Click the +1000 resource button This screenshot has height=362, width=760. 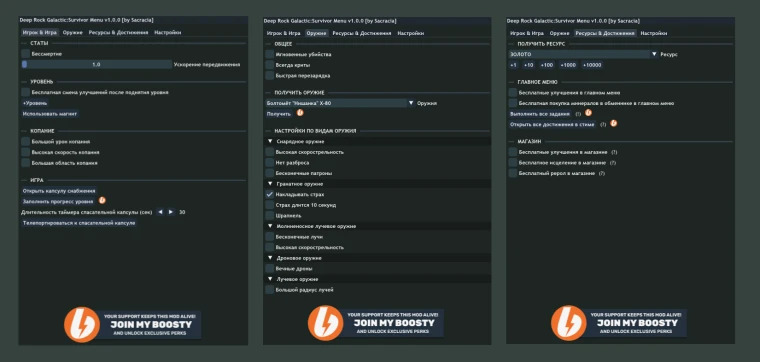pos(568,65)
